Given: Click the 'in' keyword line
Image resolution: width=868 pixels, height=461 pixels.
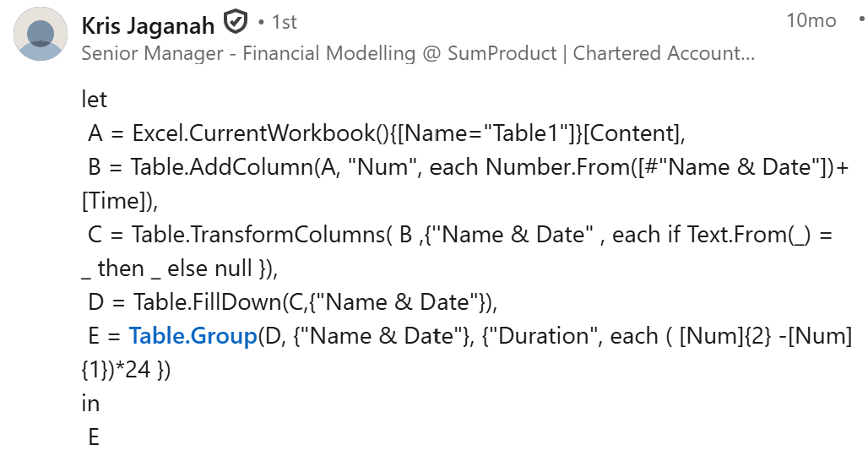Looking at the screenshot, I should tap(91, 404).
